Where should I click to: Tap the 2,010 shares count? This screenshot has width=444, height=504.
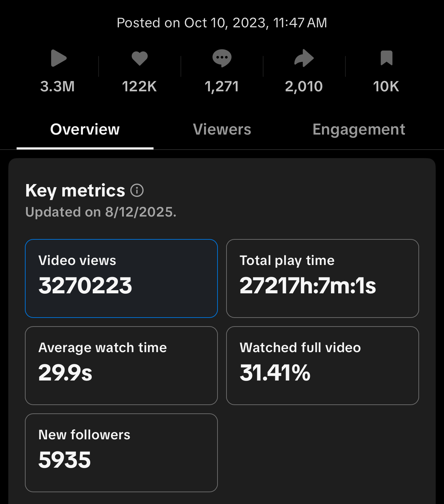(304, 86)
